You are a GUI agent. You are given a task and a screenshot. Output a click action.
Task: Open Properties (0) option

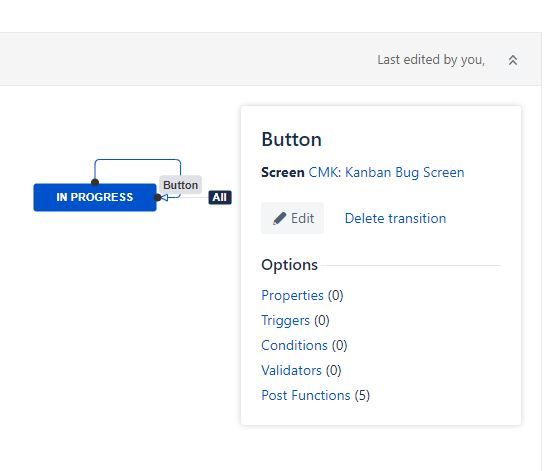pyautogui.click(x=302, y=295)
